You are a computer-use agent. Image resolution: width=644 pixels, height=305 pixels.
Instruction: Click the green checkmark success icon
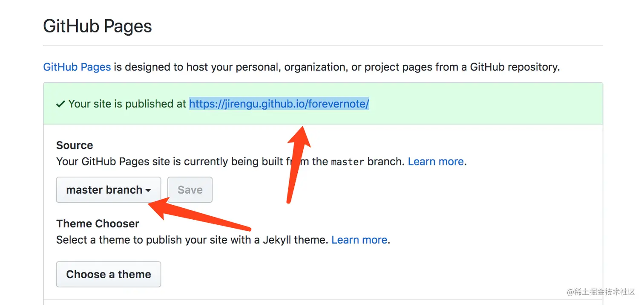click(60, 104)
